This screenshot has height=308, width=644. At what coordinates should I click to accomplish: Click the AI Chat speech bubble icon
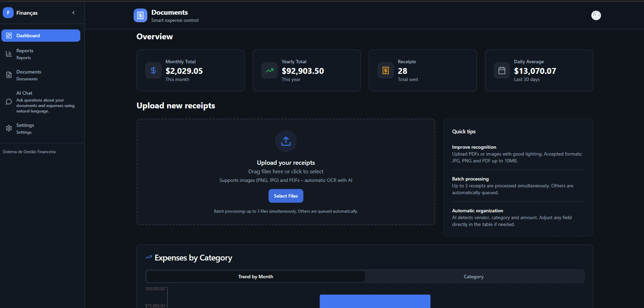coord(9,102)
